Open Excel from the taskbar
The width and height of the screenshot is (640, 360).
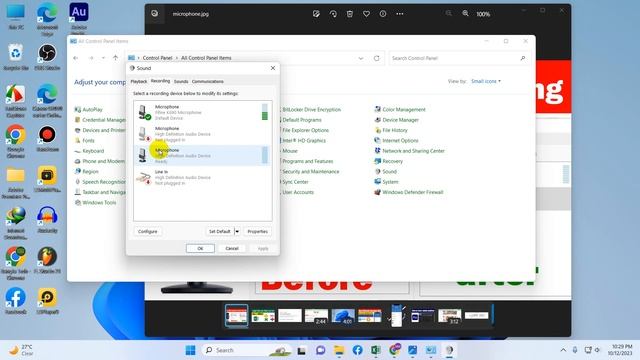point(376,350)
